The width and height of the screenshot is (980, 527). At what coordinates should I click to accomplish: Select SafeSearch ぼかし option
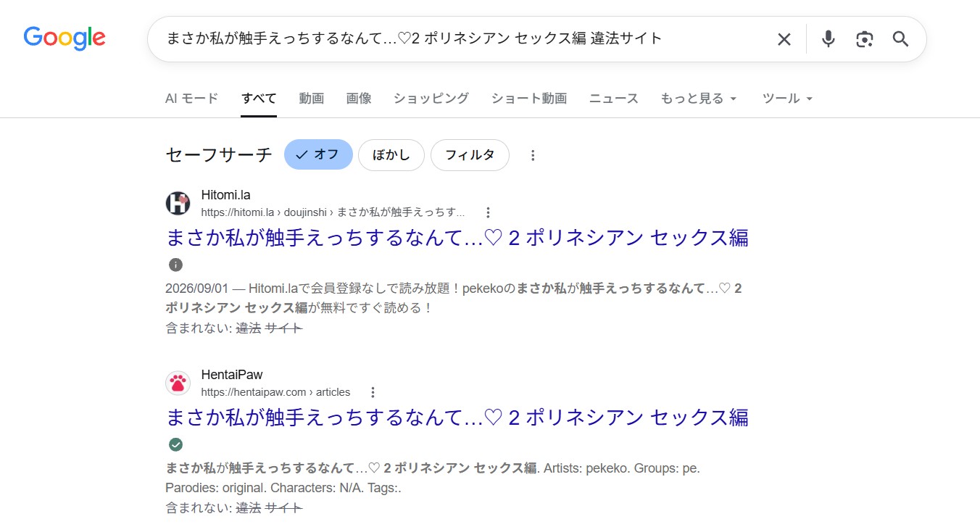(x=391, y=155)
